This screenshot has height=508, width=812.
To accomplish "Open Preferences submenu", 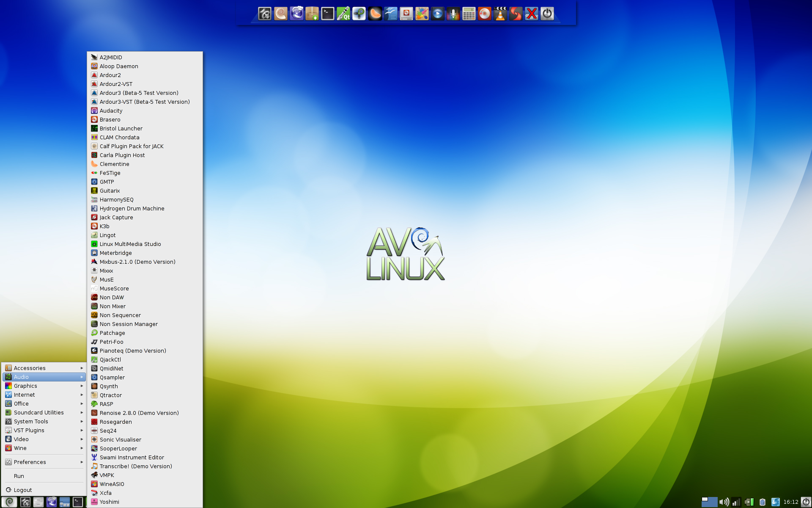I will click(44, 462).
